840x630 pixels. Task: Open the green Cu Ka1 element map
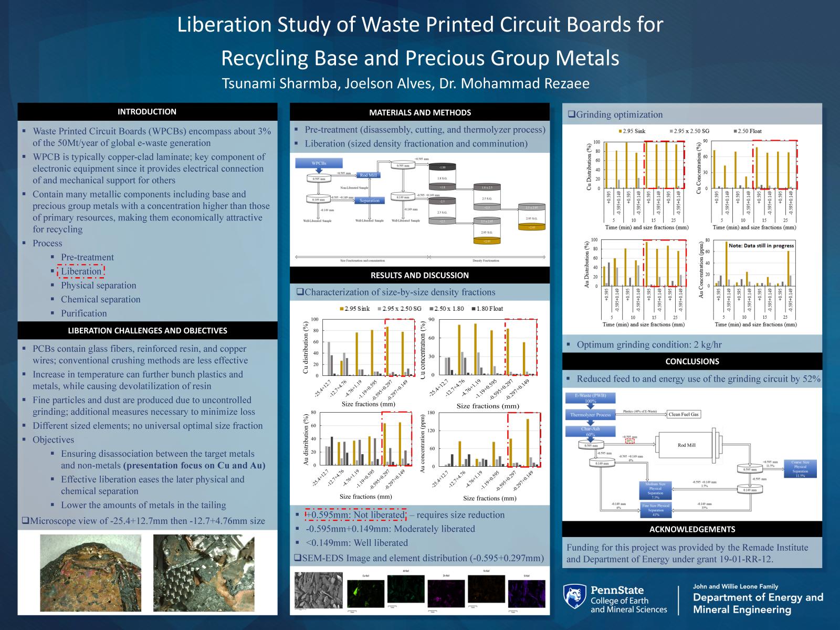pyautogui.click(x=365, y=593)
